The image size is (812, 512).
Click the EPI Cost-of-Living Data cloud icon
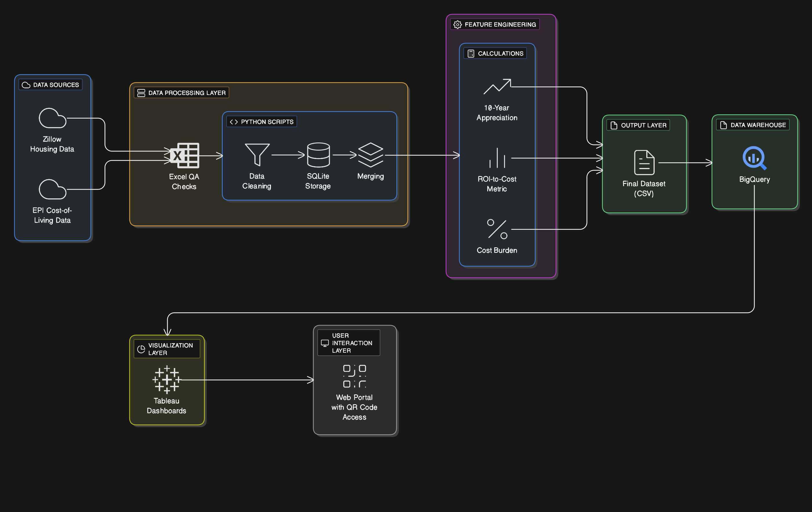tap(53, 189)
